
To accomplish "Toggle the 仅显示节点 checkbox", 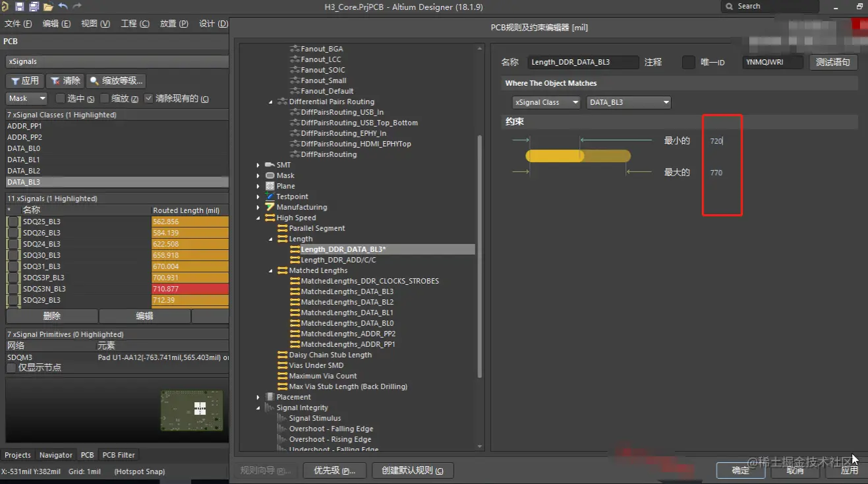I will click(x=11, y=367).
